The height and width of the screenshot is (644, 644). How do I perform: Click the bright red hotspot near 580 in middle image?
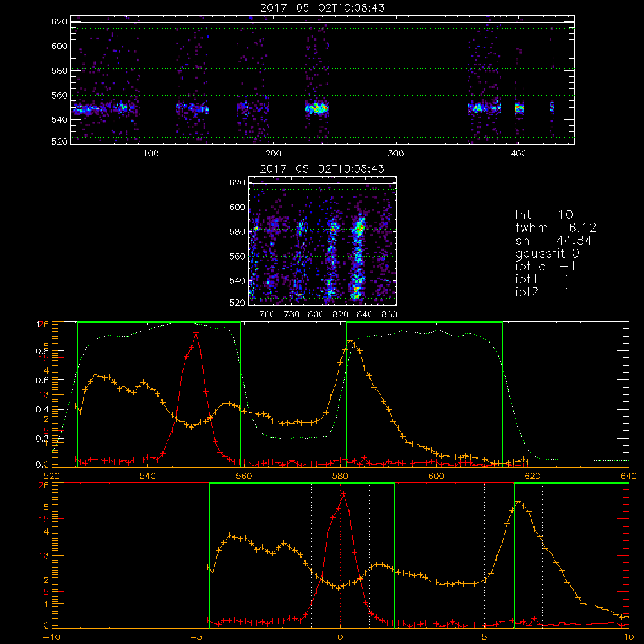coord(360,227)
